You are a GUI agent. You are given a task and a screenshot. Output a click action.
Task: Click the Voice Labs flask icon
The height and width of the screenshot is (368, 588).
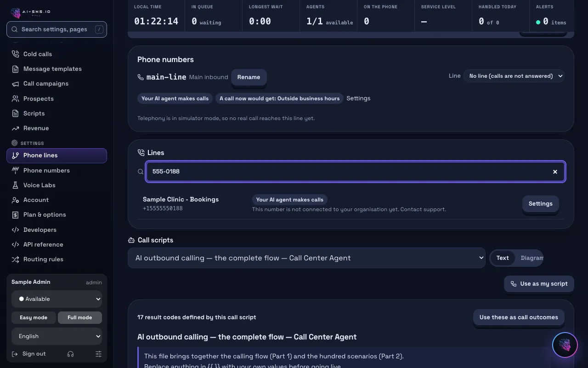tap(15, 185)
